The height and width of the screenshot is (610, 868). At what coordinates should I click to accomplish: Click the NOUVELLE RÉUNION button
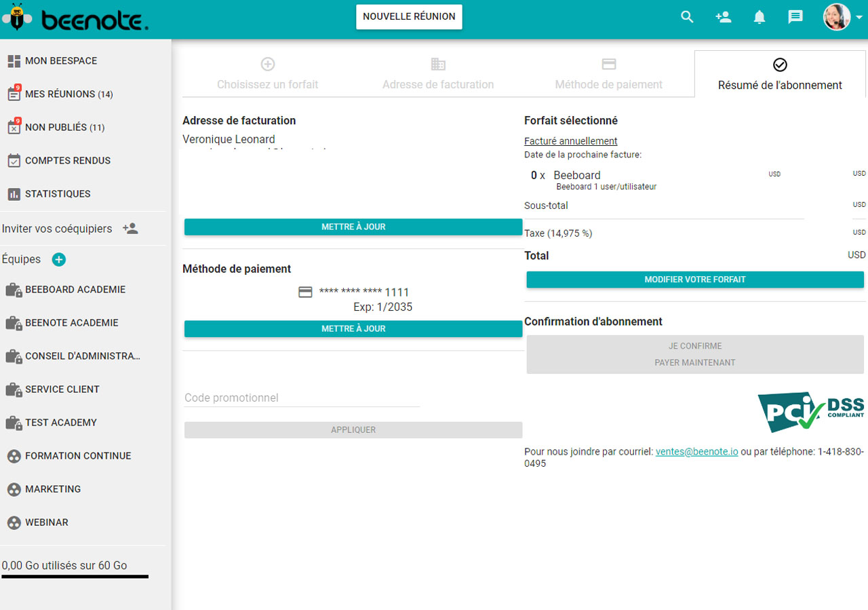click(x=409, y=16)
